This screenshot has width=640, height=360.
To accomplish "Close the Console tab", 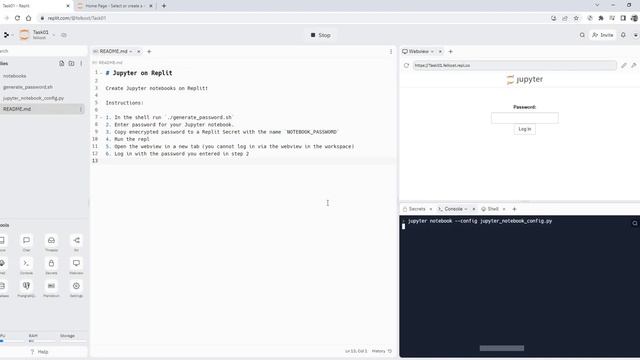I will 474,209.
